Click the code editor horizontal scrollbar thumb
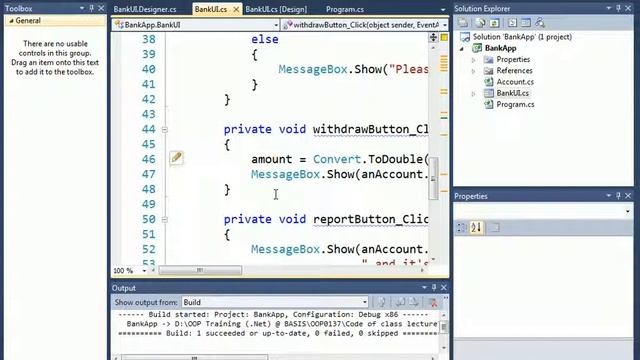640x360 pixels. point(200,270)
